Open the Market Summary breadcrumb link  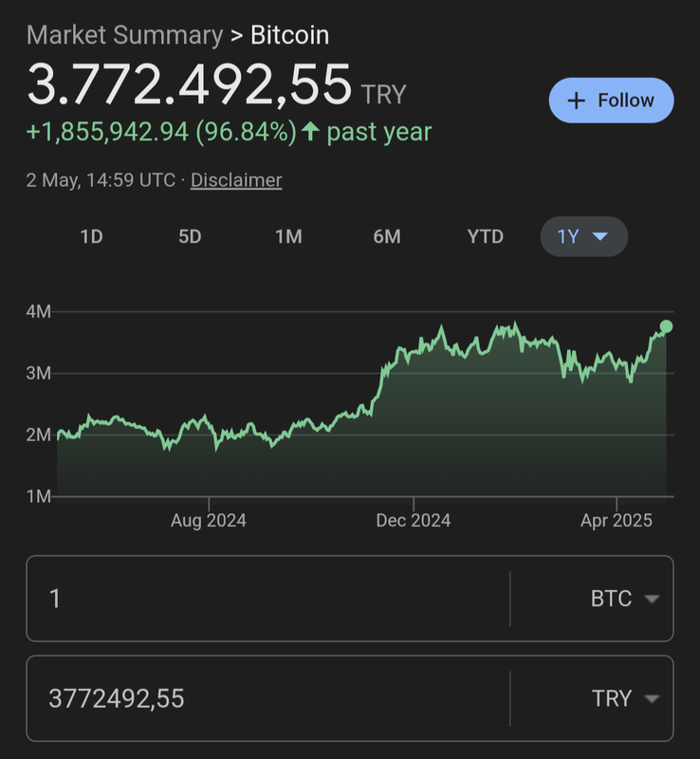(x=124, y=36)
